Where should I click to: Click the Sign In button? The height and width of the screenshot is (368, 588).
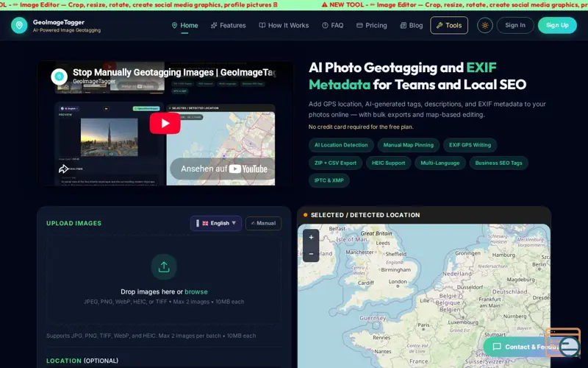[x=515, y=25]
